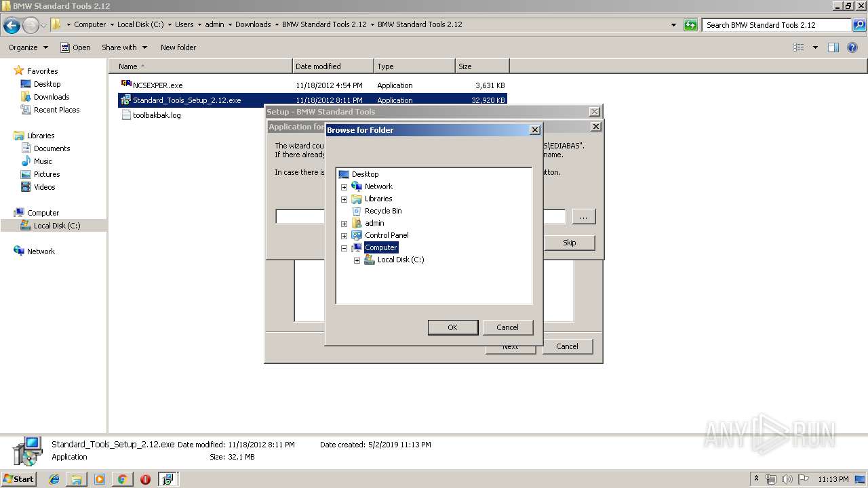Open the Organize menu

coord(28,47)
